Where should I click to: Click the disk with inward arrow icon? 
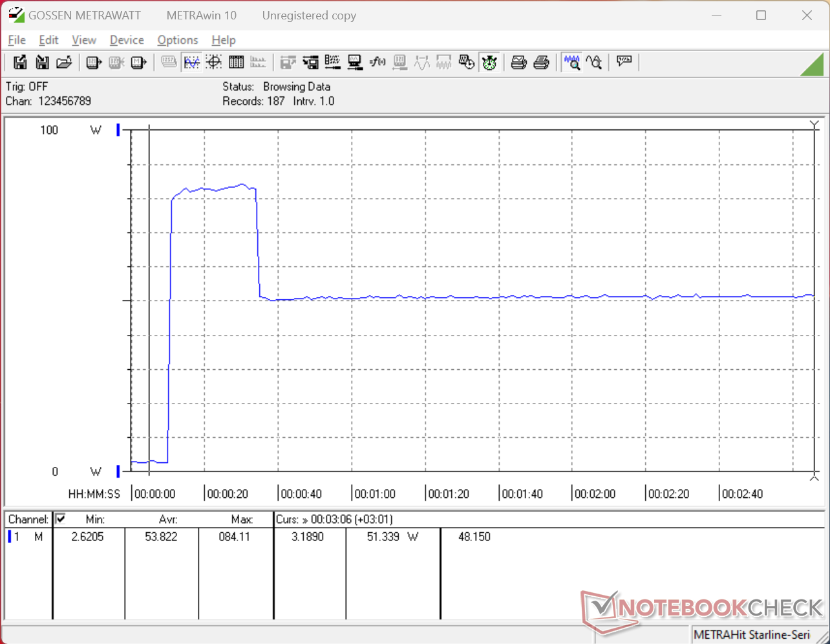coord(311,62)
